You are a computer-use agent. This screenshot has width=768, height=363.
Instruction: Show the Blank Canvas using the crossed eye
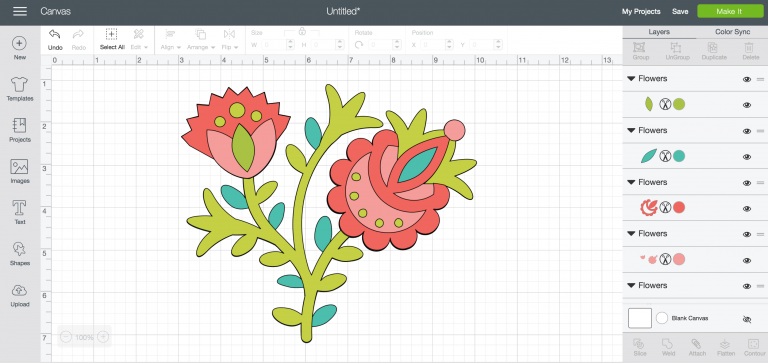[x=747, y=319]
